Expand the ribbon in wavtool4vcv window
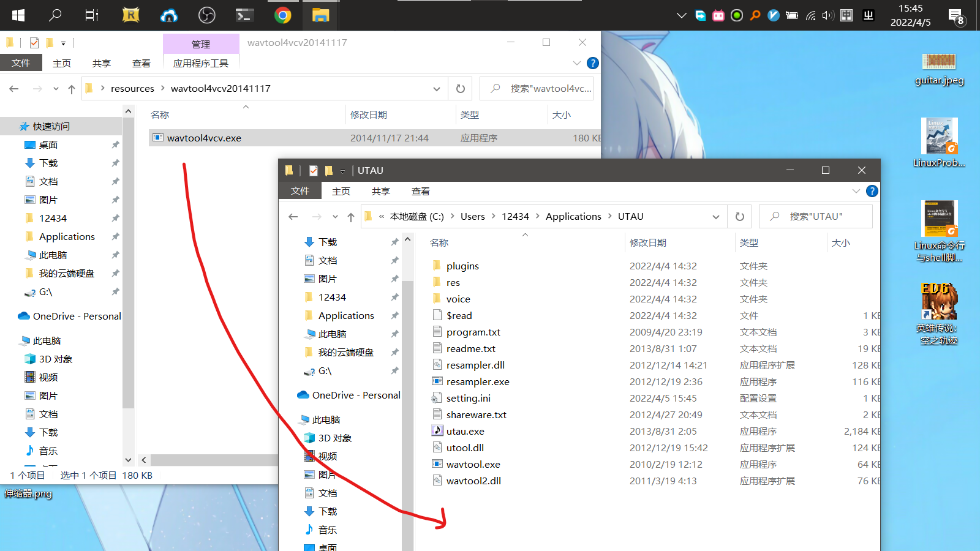The width and height of the screenshot is (980, 551). 576,63
